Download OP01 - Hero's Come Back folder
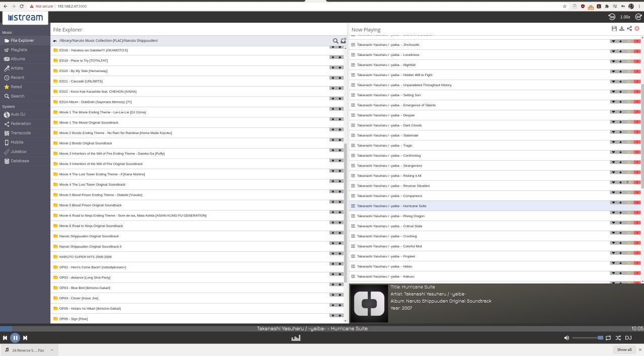 [x=333, y=264]
